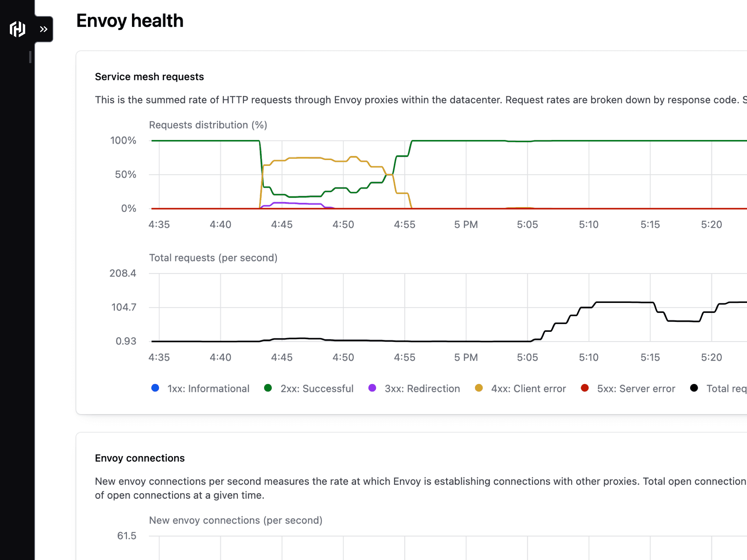
Task: Click '5:20' label under Requests distribution chart
Action: coord(712,225)
